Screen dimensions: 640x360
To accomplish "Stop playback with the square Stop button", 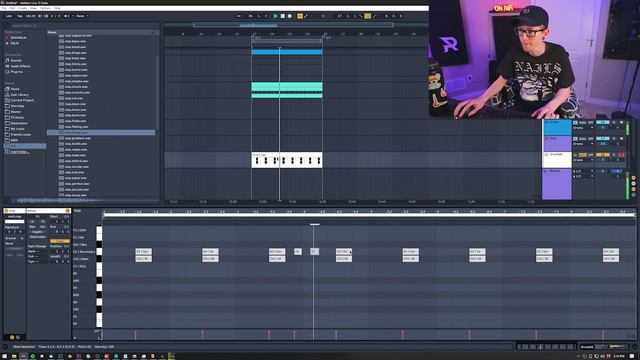I will (282, 16).
